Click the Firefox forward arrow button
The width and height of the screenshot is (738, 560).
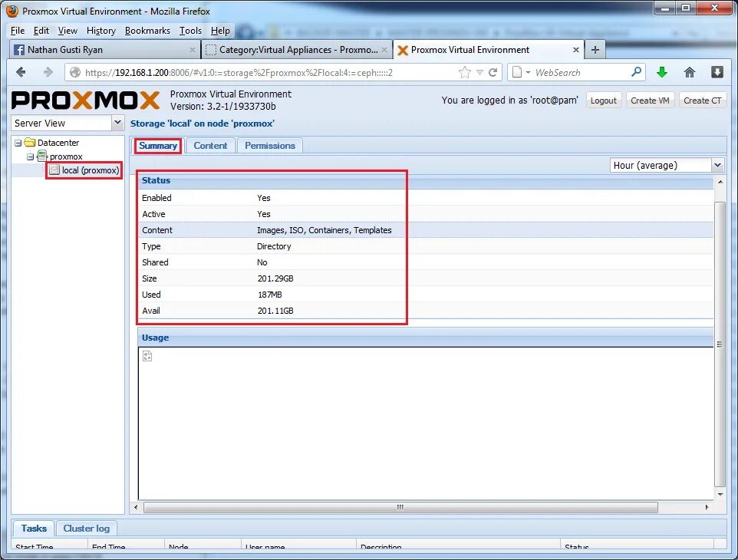(48, 72)
